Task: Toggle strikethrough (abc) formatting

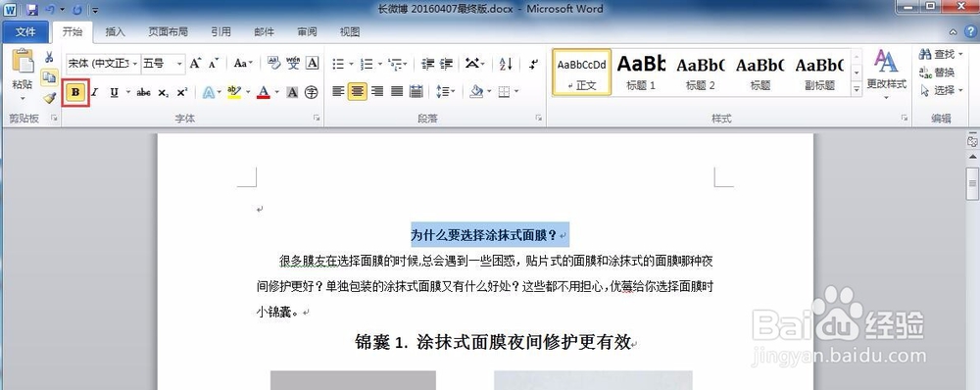Action: click(143, 92)
